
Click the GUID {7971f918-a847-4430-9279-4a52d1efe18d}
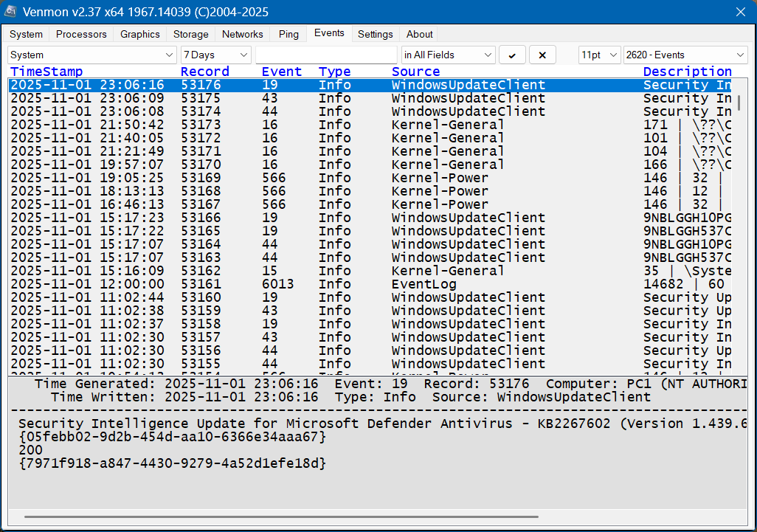[173, 463]
